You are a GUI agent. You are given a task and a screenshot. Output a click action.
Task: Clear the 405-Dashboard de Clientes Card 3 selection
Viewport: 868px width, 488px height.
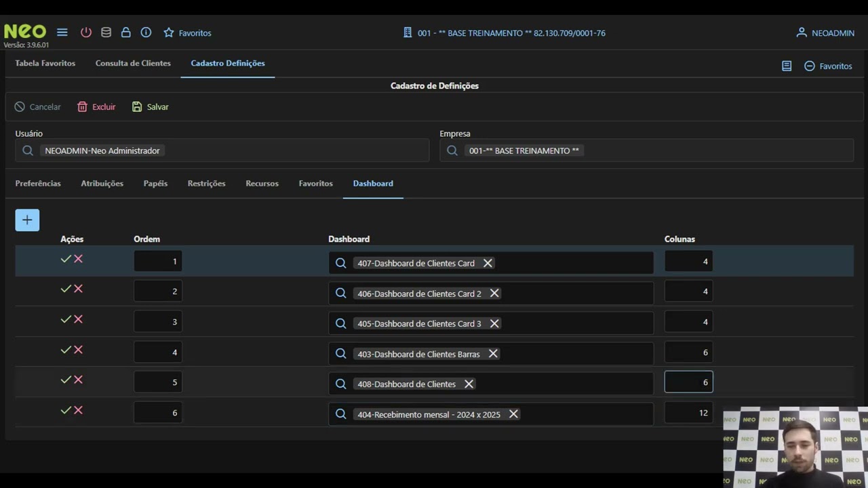coord(494,323)
